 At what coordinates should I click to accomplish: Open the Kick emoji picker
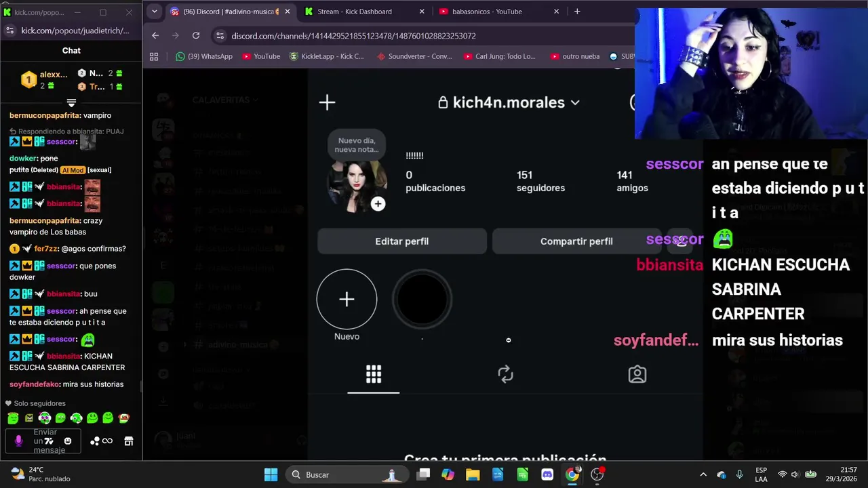[68, 441]
